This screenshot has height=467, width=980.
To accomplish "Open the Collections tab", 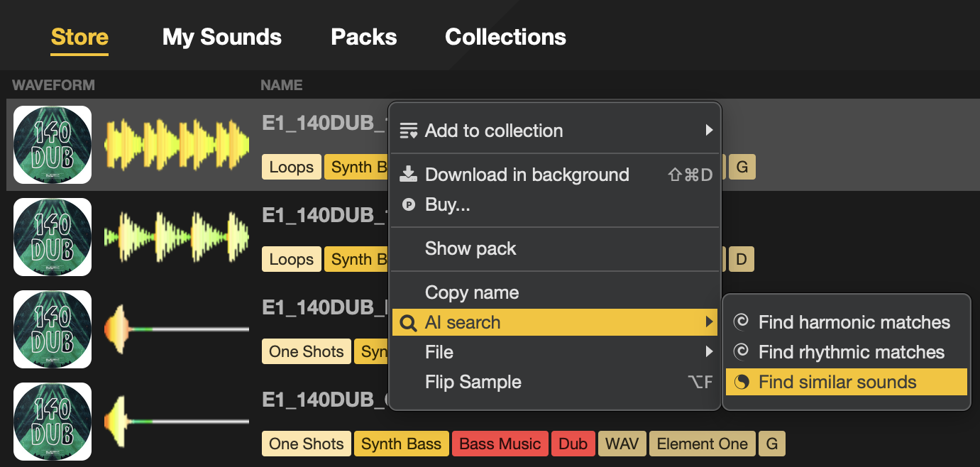I will click(505, 37).
